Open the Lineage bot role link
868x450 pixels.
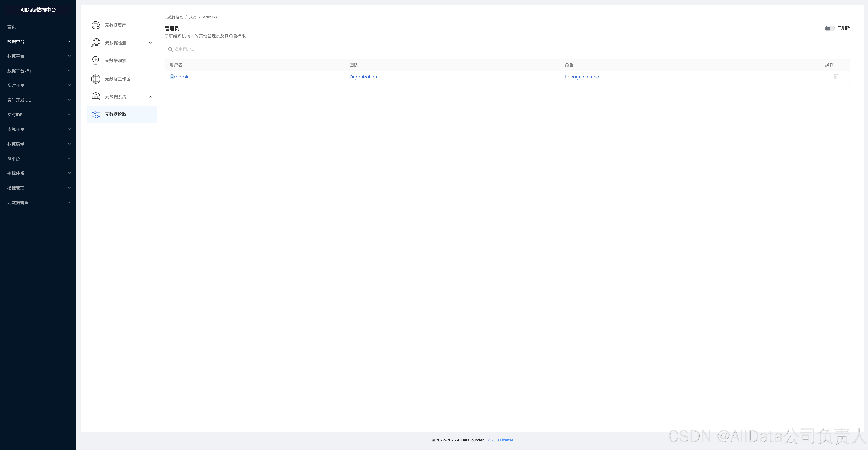[x=582, y=77]
